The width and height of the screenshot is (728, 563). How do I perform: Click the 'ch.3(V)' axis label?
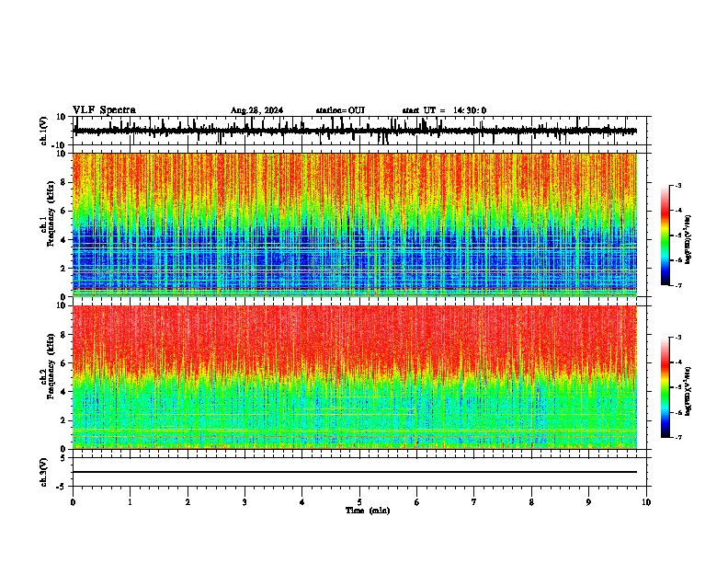[44, 473]
